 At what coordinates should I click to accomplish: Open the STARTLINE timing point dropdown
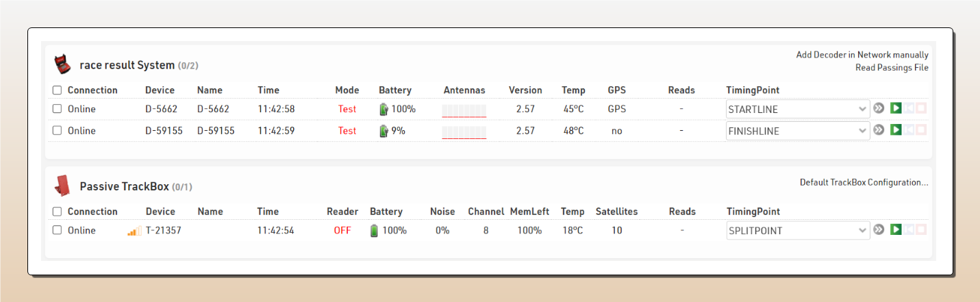click(x=798, y=109)
